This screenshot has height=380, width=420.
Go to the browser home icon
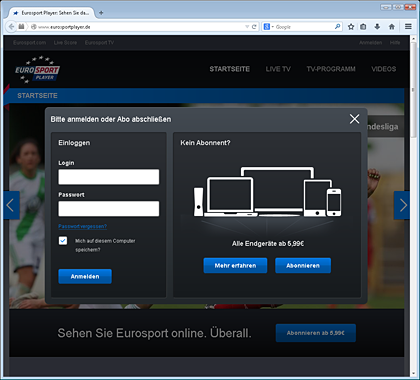[x=392, y=27]
